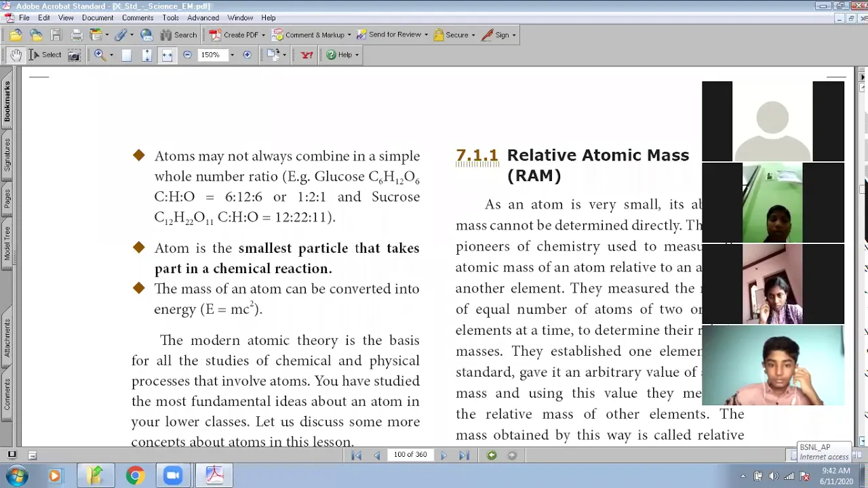Click the Open file folder icon
The width and height of the screenshot is (868, 488).
(16, 35)
